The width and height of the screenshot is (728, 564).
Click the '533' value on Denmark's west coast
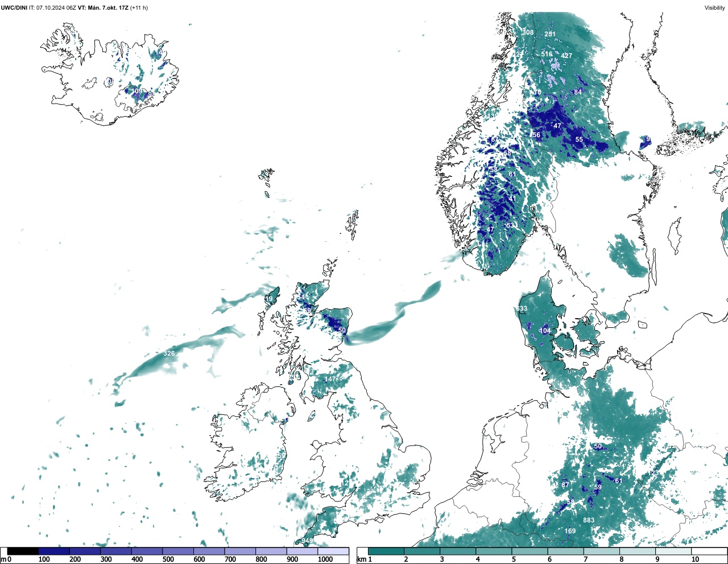tap(522, 308)
